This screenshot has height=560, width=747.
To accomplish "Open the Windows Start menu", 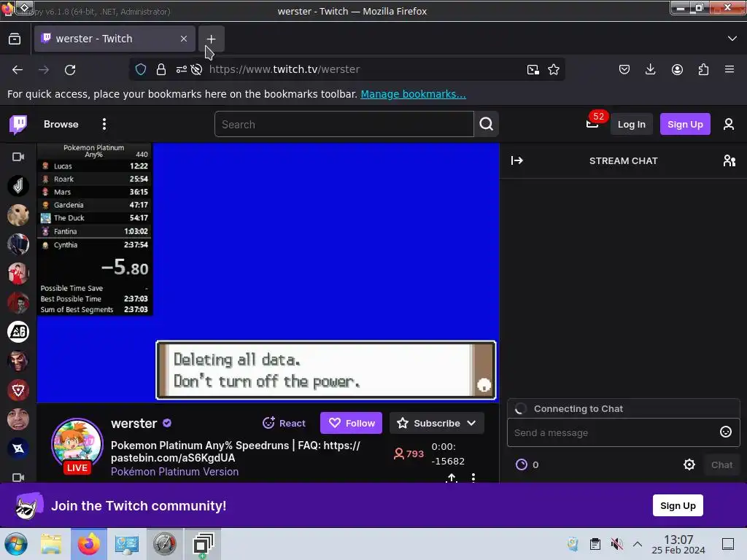I will pyautogui.click(x=16, y=544).
